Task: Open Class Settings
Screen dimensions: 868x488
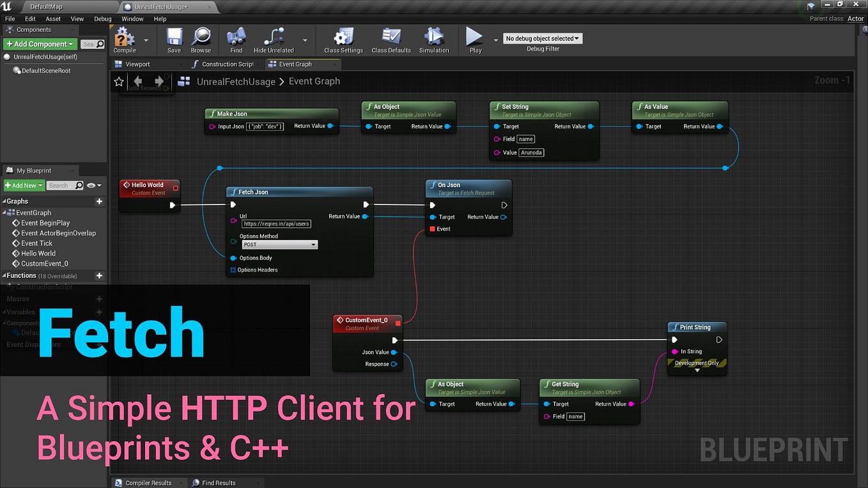Action: pos(343,40)
